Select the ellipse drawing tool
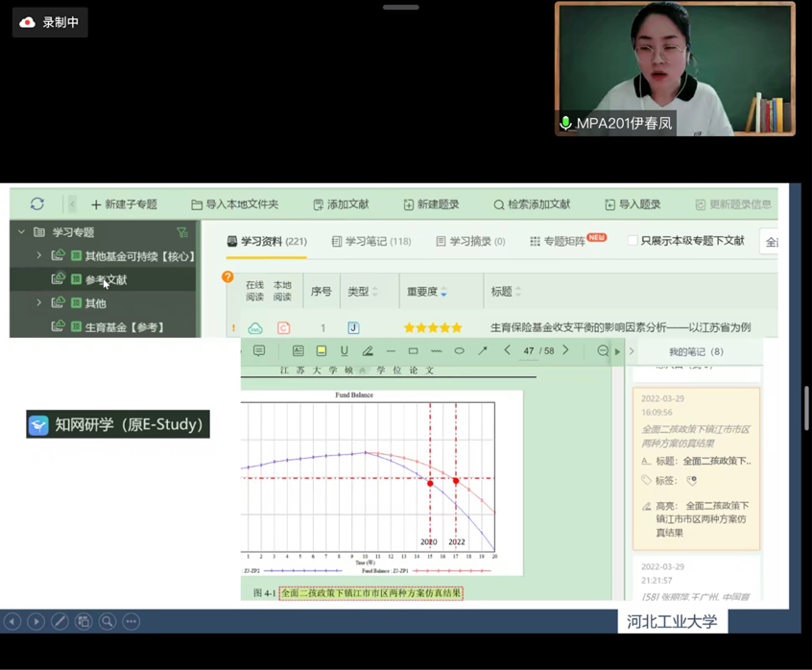This screenshot has width=812, height=670. pos(460,351)
